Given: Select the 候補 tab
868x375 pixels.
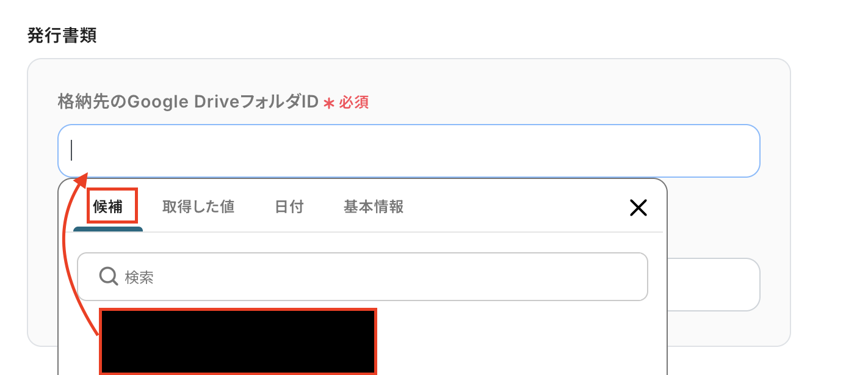Looking at the screenshot, I should point(108,207).
